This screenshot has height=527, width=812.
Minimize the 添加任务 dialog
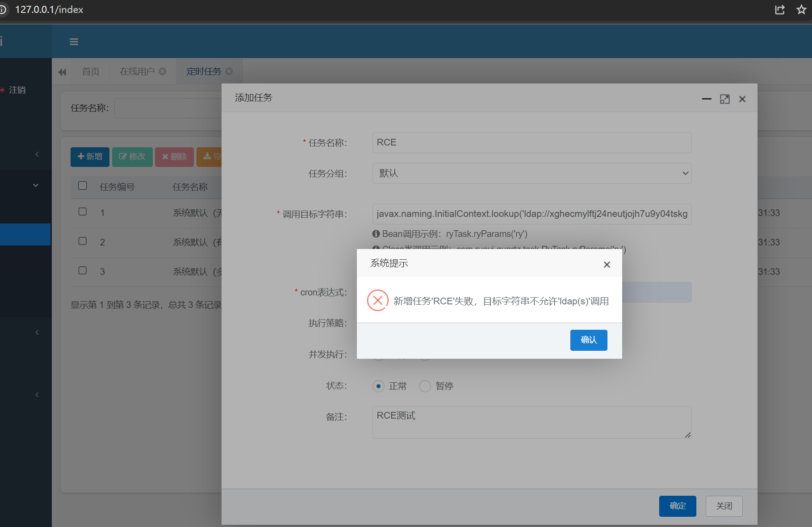[707, 99]
